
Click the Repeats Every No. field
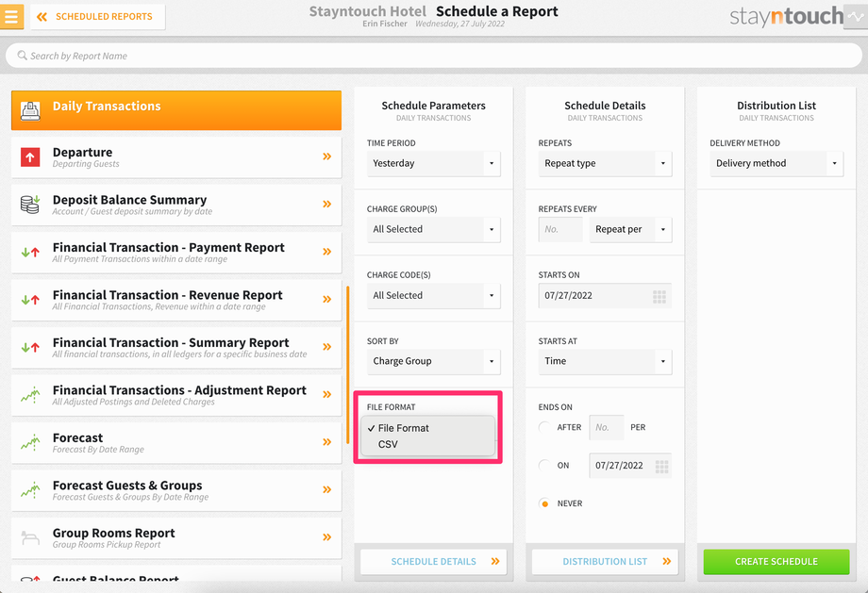click(x=560, y=229)
